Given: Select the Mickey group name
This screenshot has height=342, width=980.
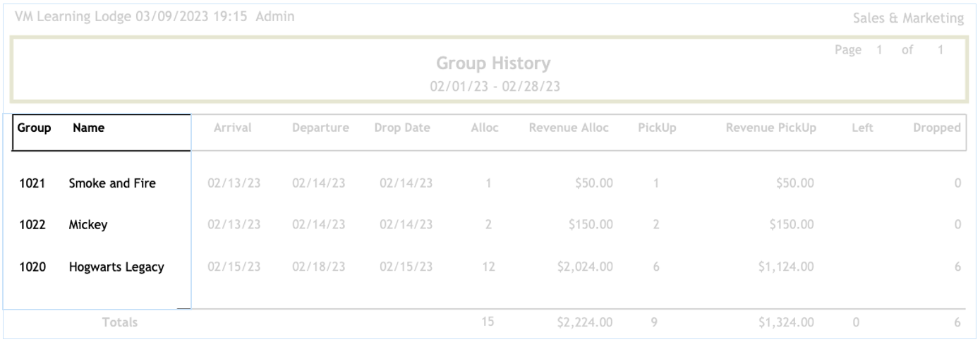Looking at the screenshot, I should pyautogui.click(x=88, y=225).
